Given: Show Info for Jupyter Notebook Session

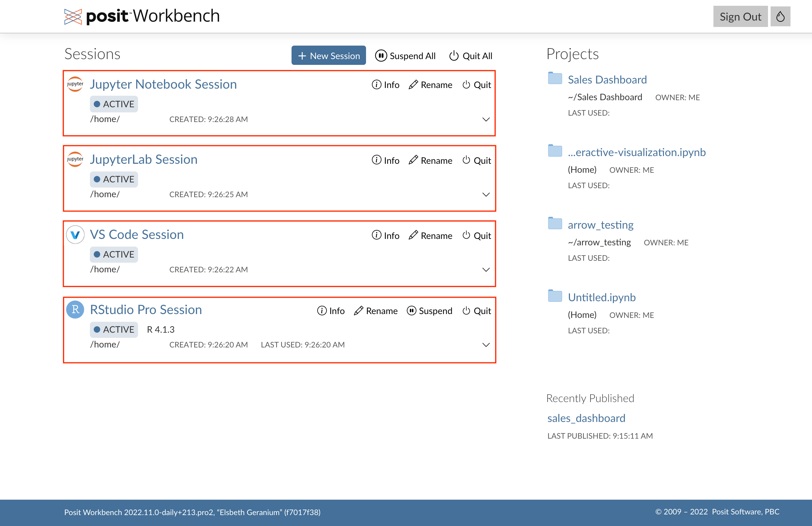Looking at the screenshot, I should click(386, 85).
